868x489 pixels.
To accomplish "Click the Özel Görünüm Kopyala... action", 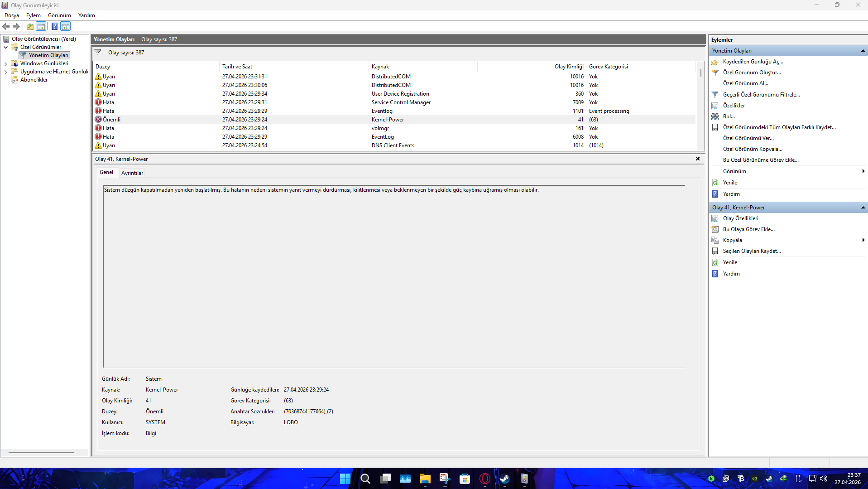I will (753, 149).
